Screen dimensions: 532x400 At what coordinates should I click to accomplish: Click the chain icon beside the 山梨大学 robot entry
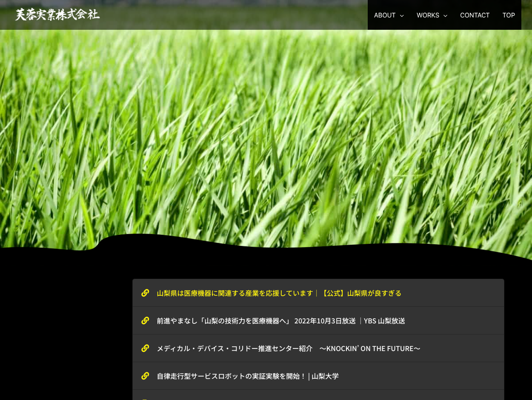[x=145, y=376]
